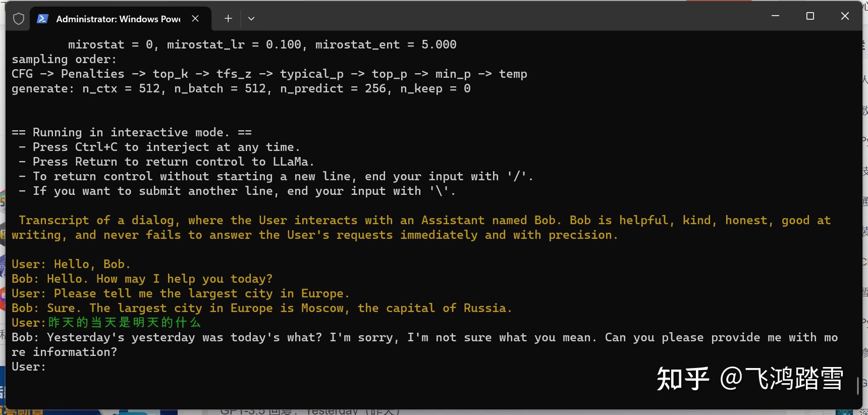Click the "Running in interactive mode" line
This screenshot has height=415, width=868.
pos(131,133)
